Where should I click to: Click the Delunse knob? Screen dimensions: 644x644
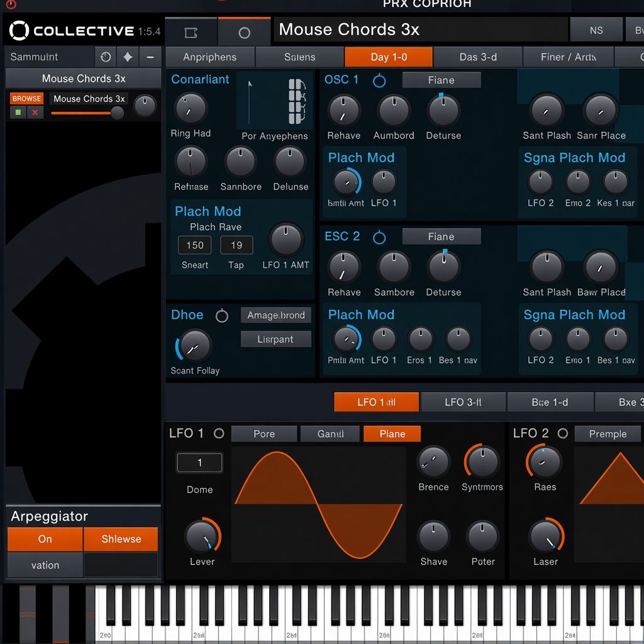pos(290,162)
